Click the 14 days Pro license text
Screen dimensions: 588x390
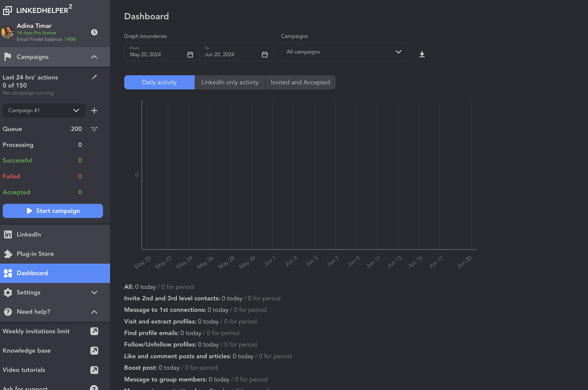coord(36,33)
